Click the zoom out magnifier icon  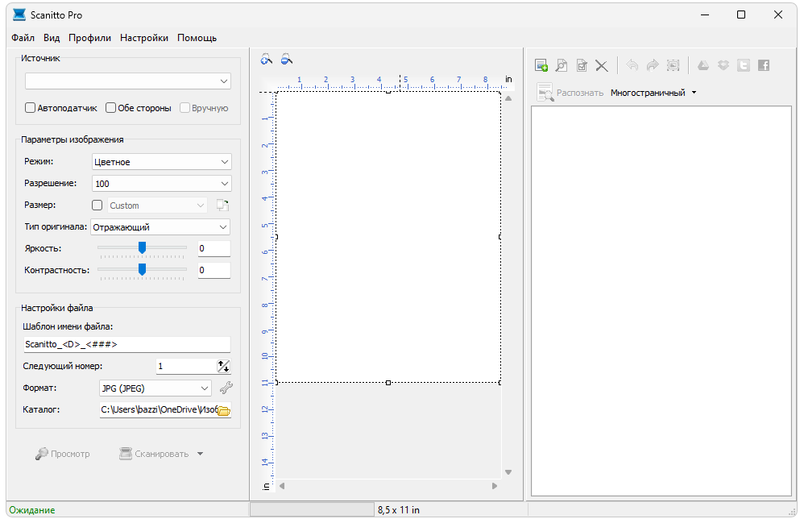coord(286,60)
